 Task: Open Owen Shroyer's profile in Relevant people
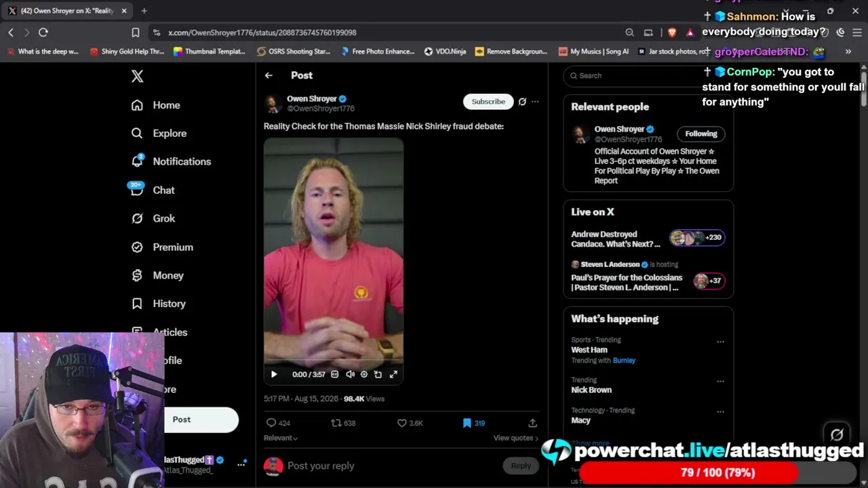click(619, 129)
